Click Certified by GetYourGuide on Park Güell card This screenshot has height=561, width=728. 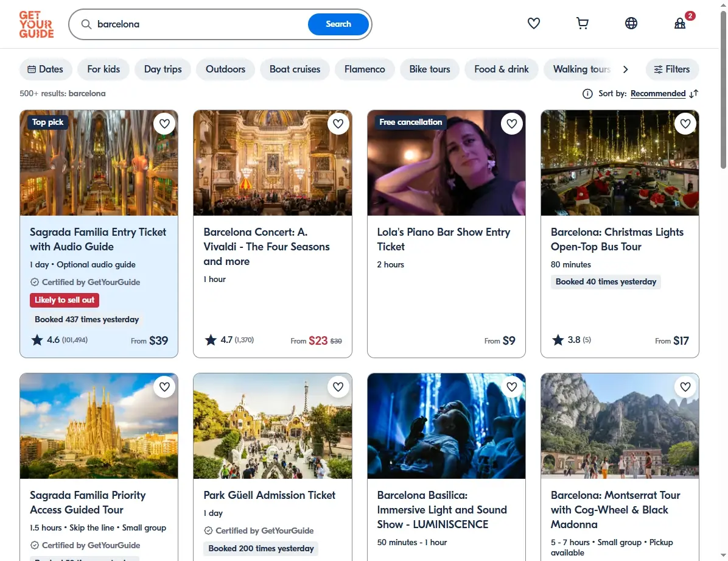259,531
